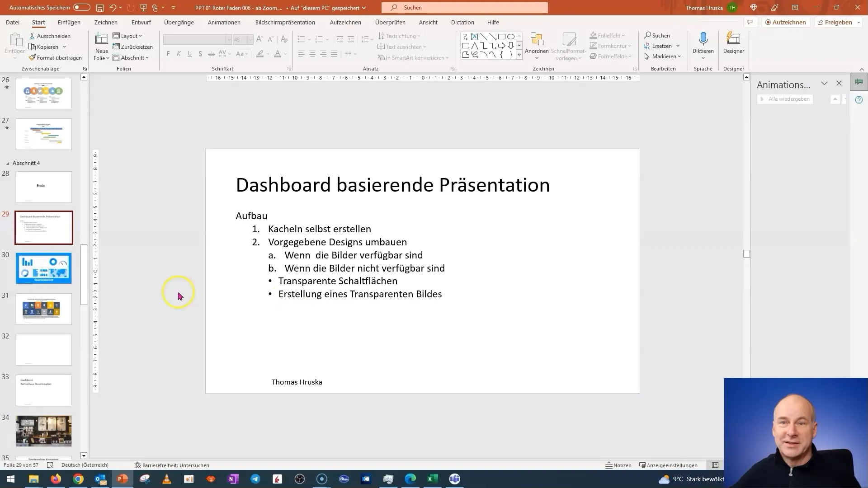
Task: Select the Zeichnen tab icon
Action: (106, 23)
